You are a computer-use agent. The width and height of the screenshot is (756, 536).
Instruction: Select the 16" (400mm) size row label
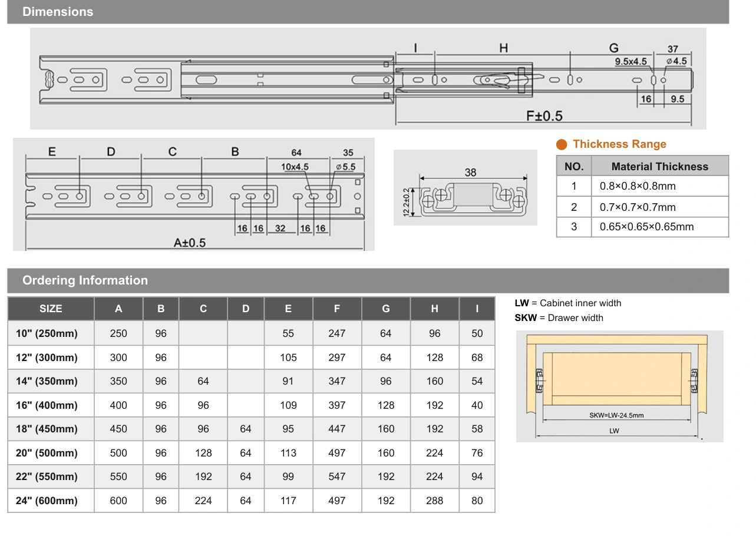click(47, 405)
